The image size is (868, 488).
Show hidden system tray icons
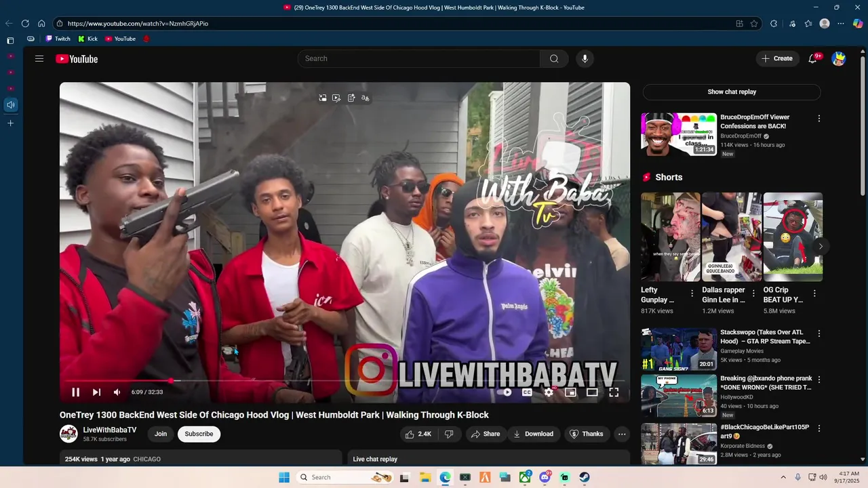click(783, 477)
